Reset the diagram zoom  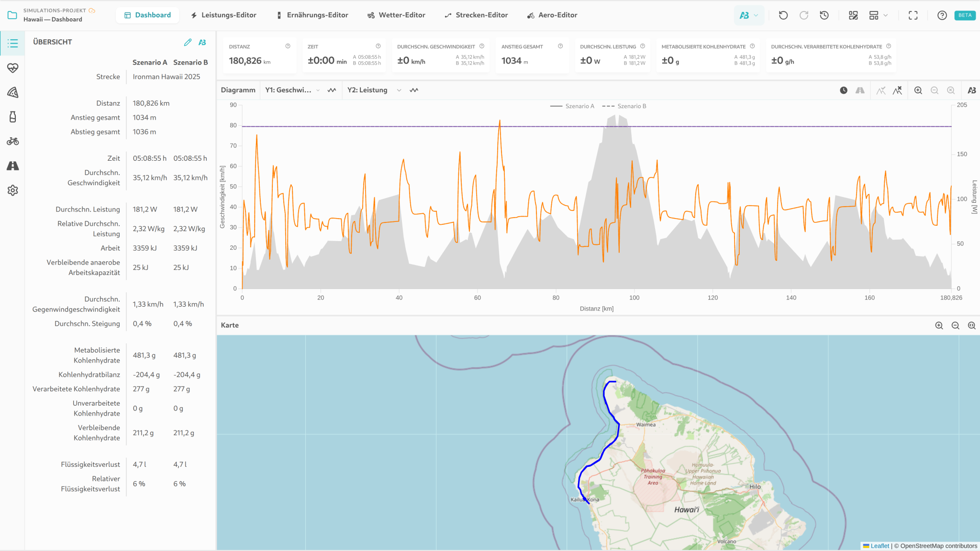coord(951,90)
